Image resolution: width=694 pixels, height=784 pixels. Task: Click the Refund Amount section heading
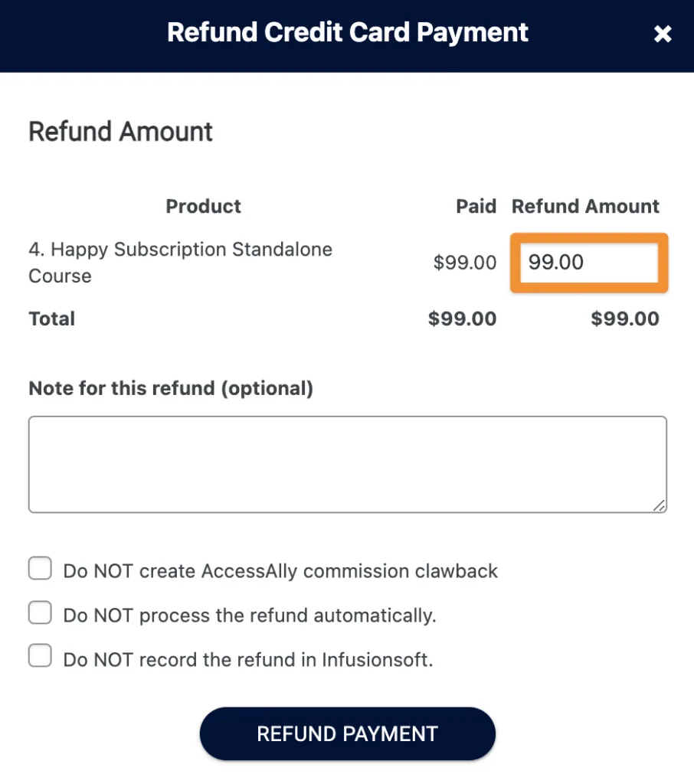(x=119, y=131)
